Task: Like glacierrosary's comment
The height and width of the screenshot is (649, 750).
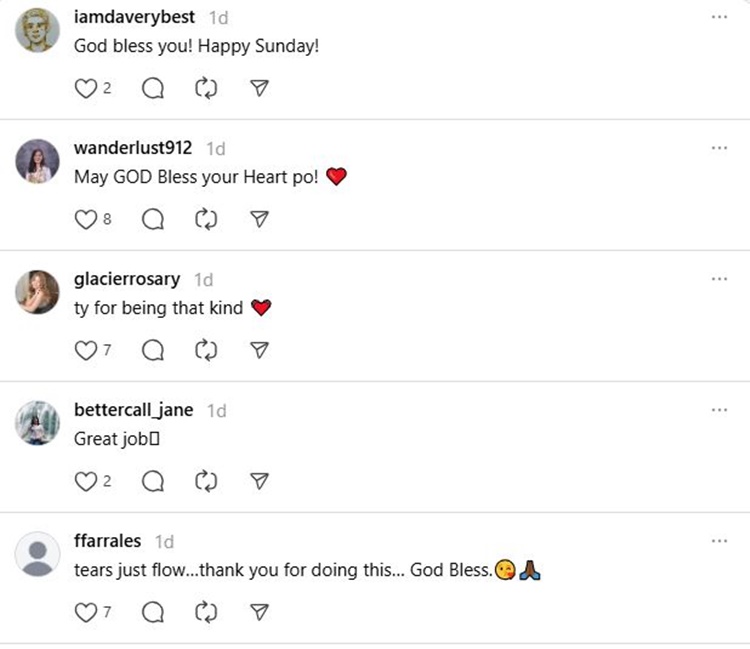Action: click(86, 351)
